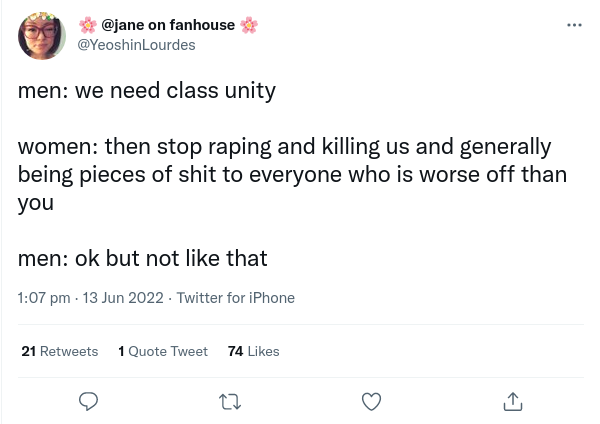The width and height of the screenshot is (600, 424).
Task: Click the line "men: ok but not like that"
Action: point(142,258)
